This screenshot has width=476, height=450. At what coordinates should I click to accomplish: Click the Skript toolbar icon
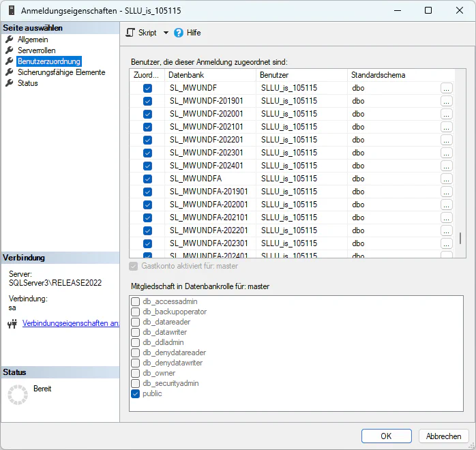pos(130,33)
